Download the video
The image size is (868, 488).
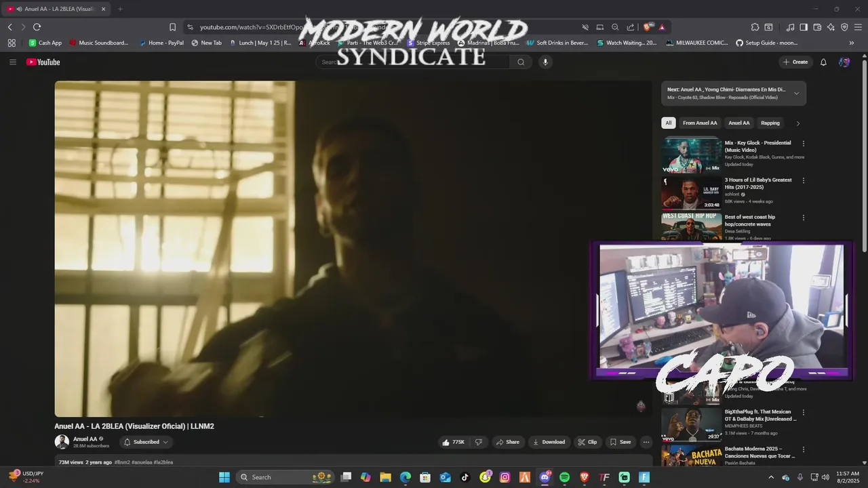[549, 442]
